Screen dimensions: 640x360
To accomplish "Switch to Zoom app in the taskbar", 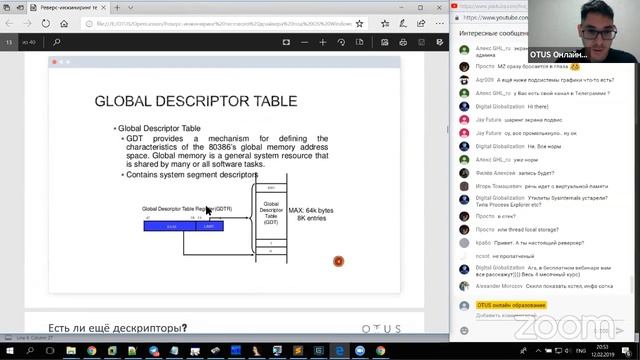I will coord(360,351).
